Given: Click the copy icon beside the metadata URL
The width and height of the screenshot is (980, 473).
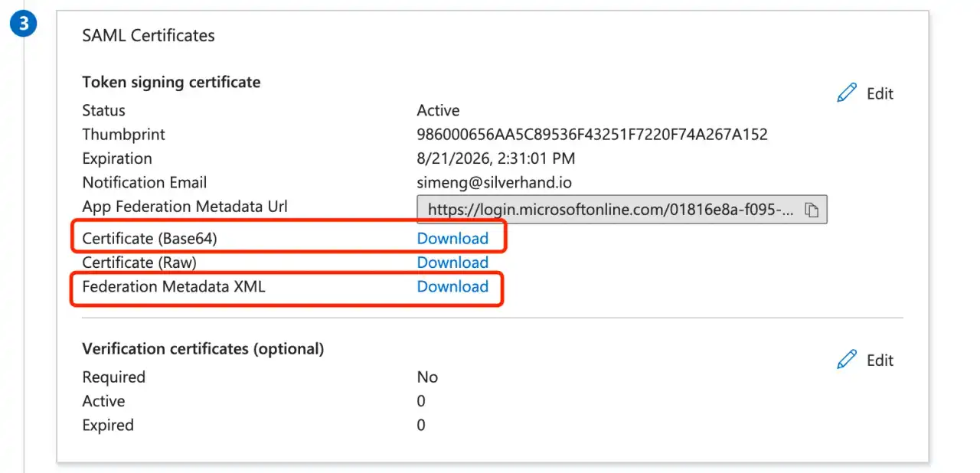Looking at the screenshot, I should click(x=814, y=209).
